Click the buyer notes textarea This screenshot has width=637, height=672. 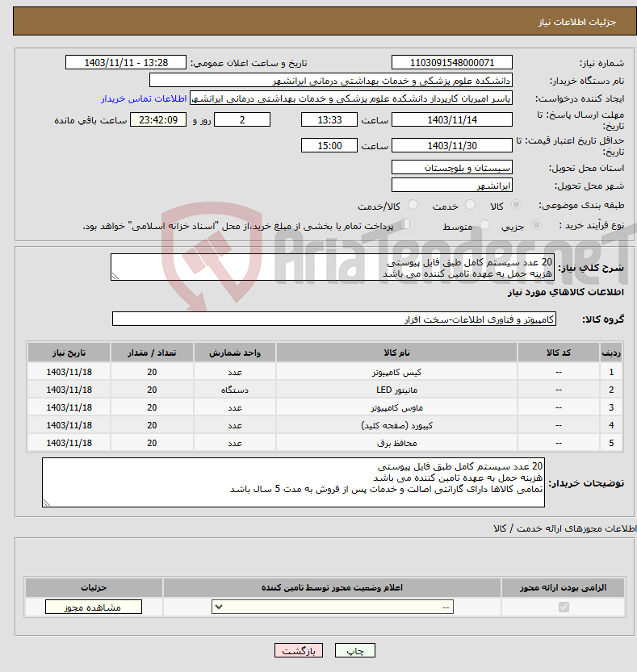pyautogui.click(x=293, y=482)
